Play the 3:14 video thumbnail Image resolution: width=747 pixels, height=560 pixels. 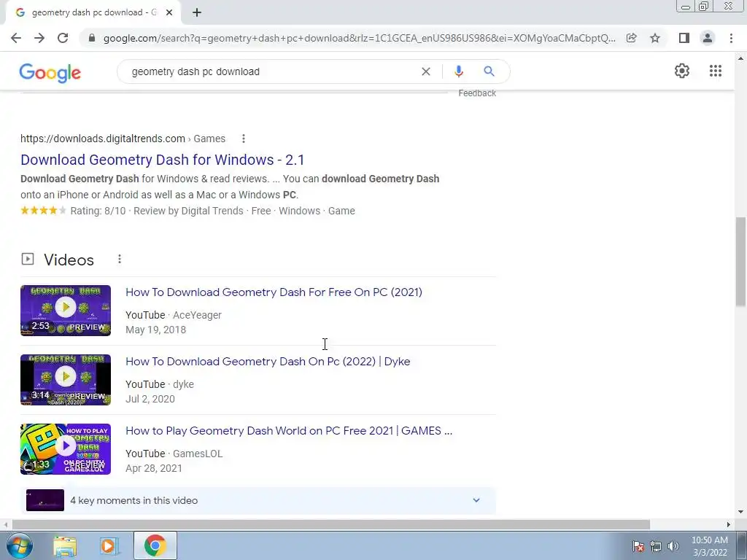(66, 380)
